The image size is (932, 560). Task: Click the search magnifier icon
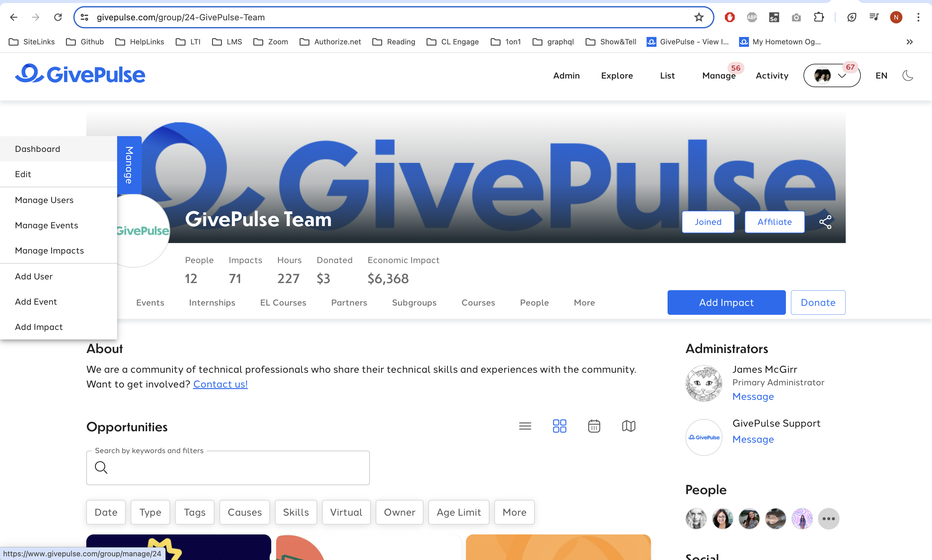tap(101, 467)
